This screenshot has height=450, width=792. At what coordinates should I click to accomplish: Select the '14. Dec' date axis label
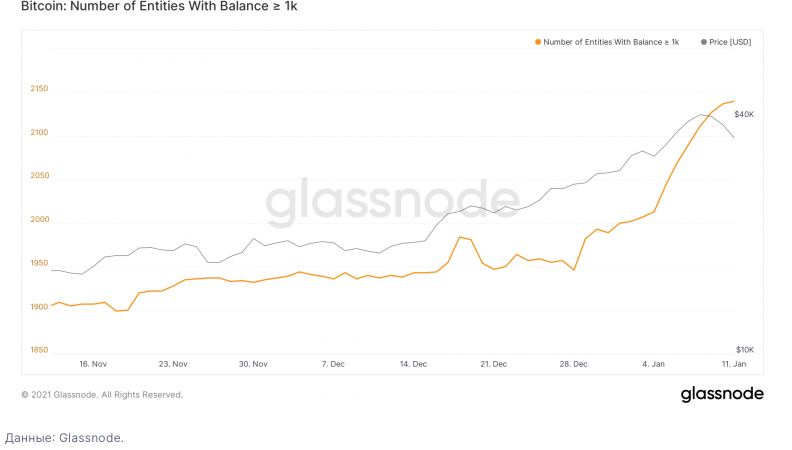point(413,364)
